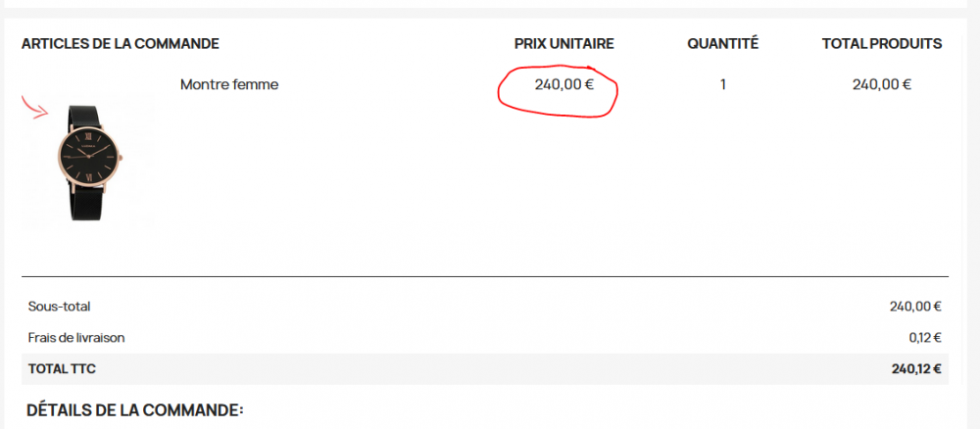Click the Frais de livraison label

pos(76,338)
